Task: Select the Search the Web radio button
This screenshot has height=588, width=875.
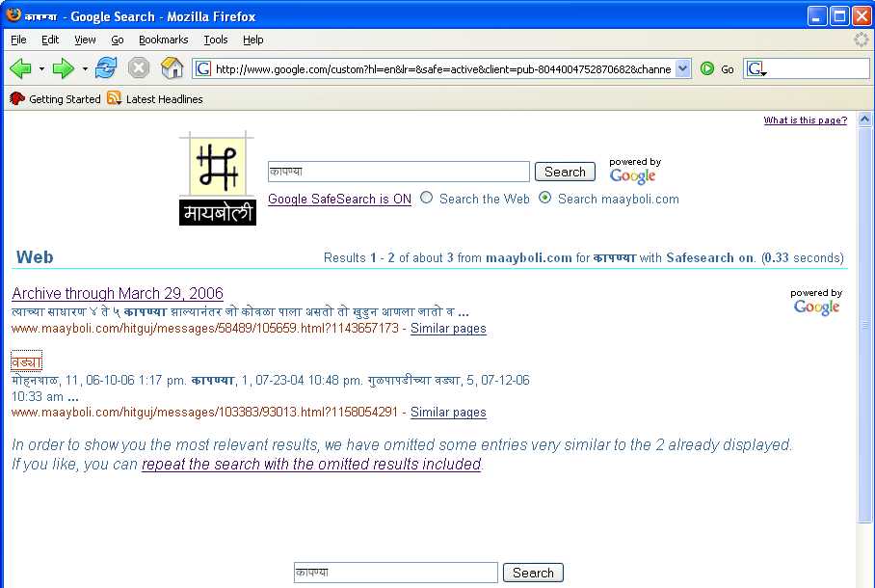Action: click(426, 198)
